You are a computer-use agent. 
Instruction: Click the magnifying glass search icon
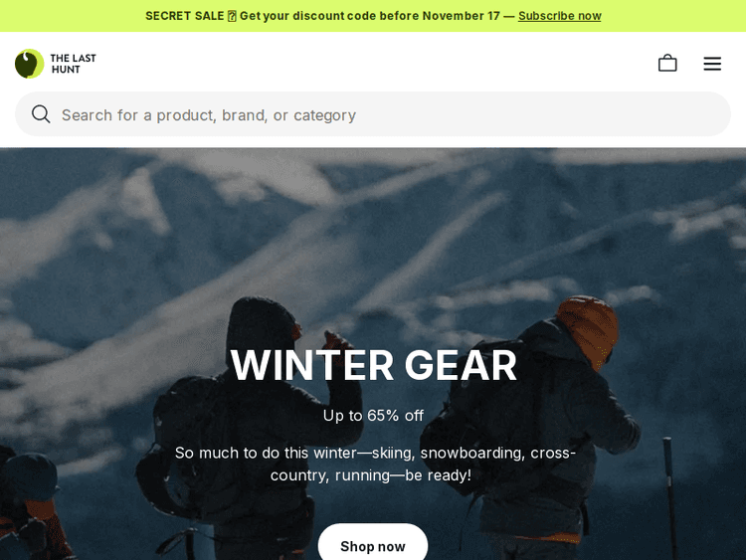point(41,114)
